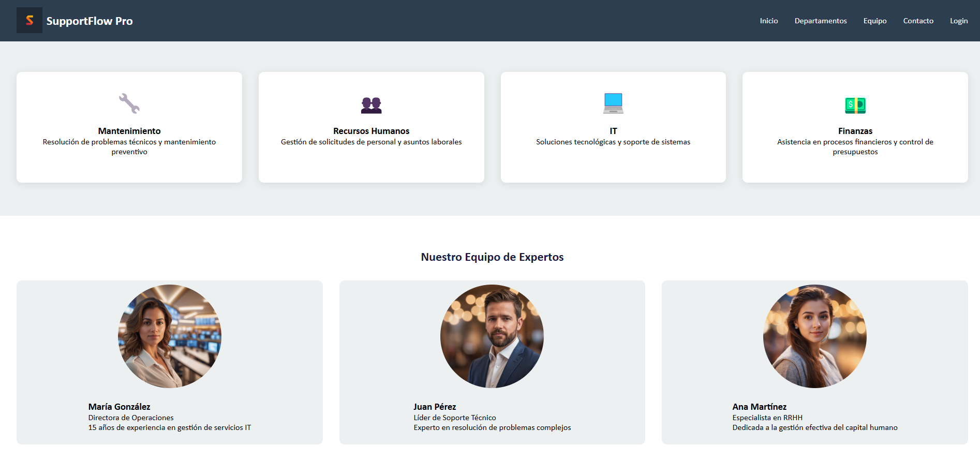Click the wrench icon for Mantenimiento

pos(129,103)
